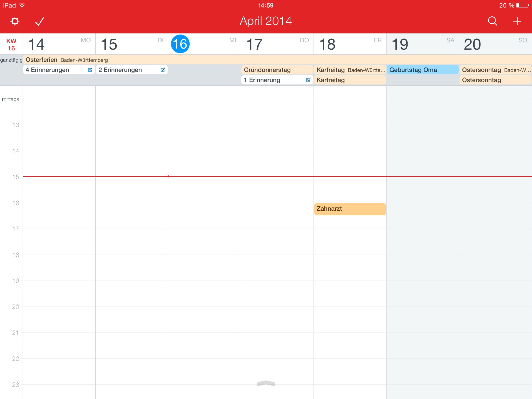Viewport: 532px width, 399px height.
Task: Open reminders list via checkmark icon
Action: tap(40, 21)
